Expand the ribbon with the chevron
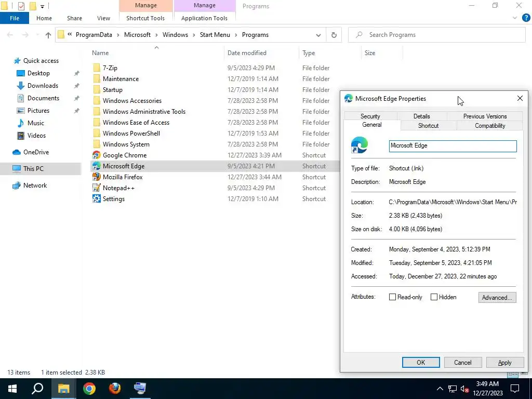The image size is (532, 399). coord(515,18)
